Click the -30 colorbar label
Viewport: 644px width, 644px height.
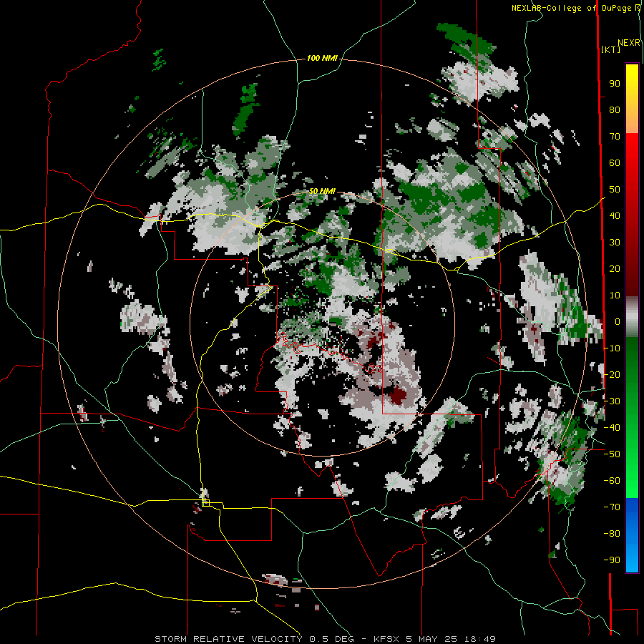(x=612, y=401)
